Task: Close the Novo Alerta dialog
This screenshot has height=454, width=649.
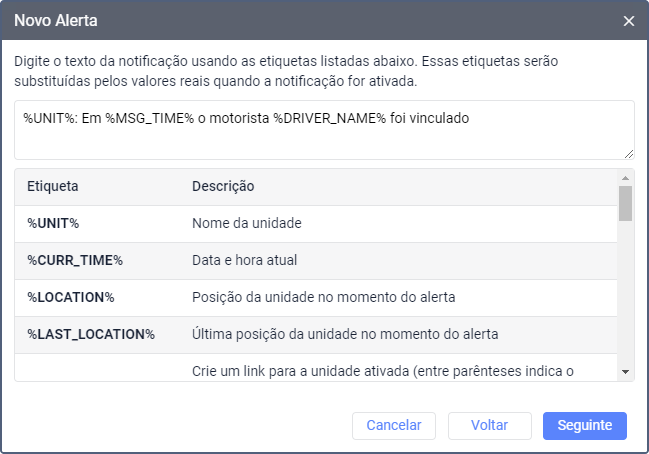Action: (628, 20)
